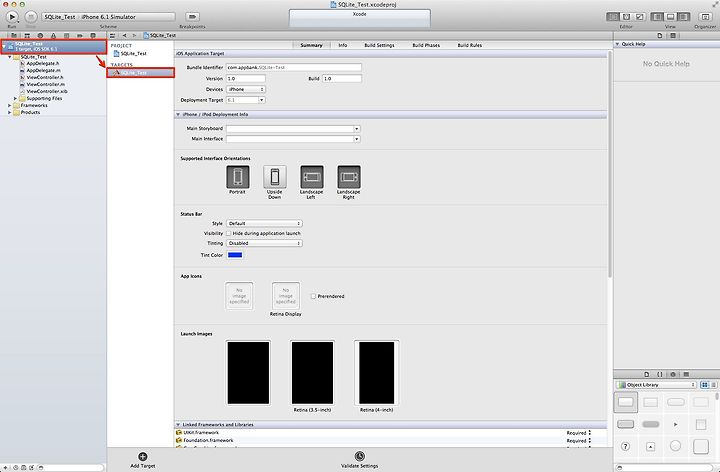Show the Object library cube icon
The width and height of the screenshot is (720, 472).
(673, 374)
